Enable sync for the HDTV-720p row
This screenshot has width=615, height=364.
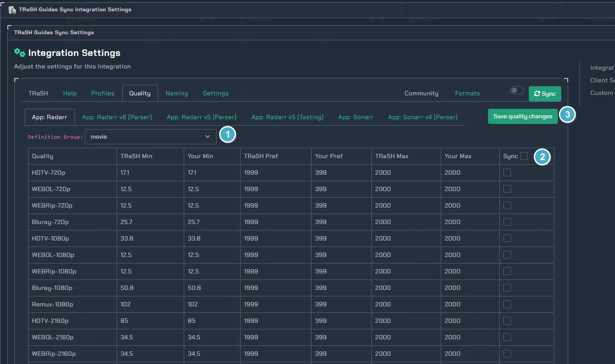coord(507,172)
